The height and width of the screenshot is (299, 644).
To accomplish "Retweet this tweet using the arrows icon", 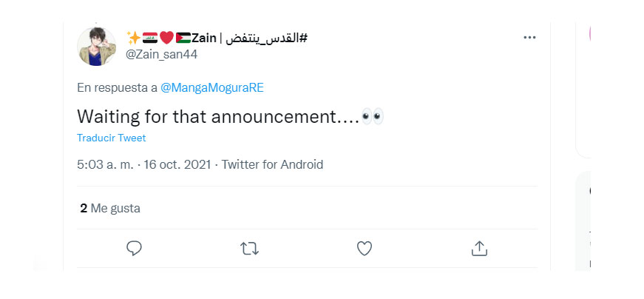I will click(250, 249).
